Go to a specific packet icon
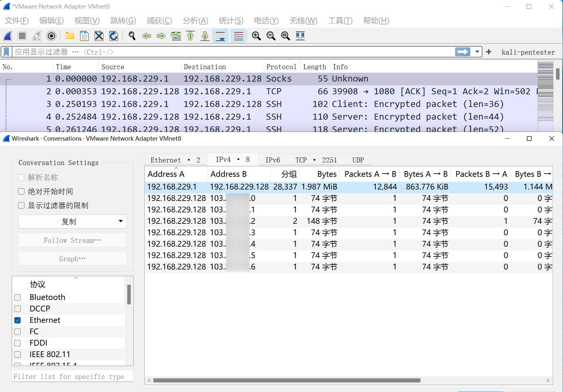The image size is (563, 392). click(176, 36)
